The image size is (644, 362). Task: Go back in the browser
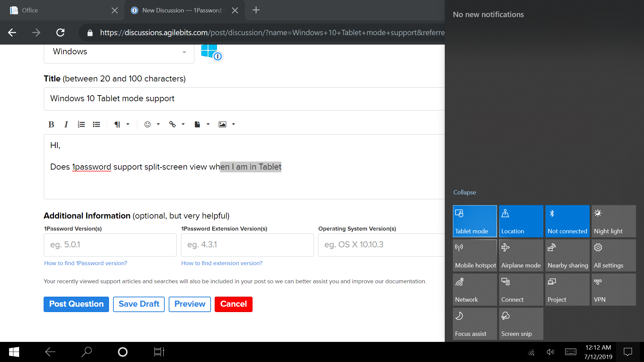(12, 33)
